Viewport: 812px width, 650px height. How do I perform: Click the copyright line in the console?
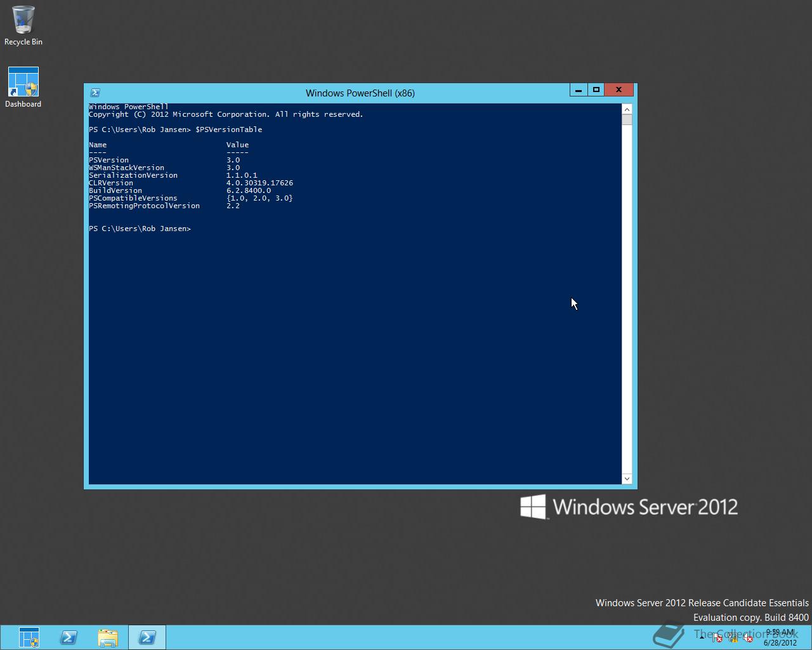[x=226, y=114]
